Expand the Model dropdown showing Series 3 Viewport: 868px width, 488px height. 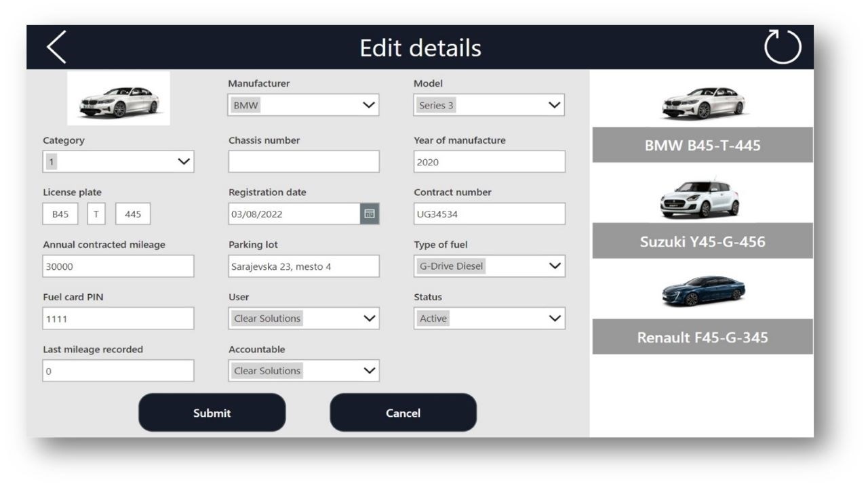489,105
